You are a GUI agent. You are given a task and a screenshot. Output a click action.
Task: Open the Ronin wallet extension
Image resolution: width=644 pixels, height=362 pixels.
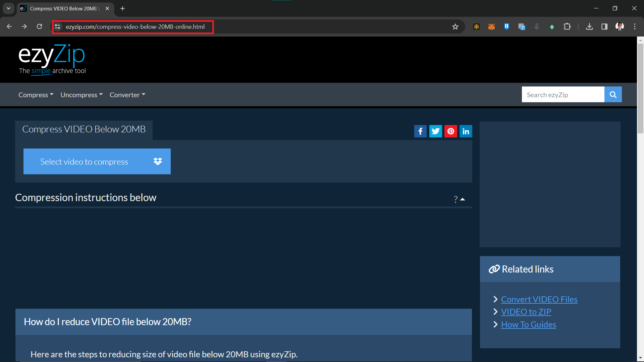point(506,26)
